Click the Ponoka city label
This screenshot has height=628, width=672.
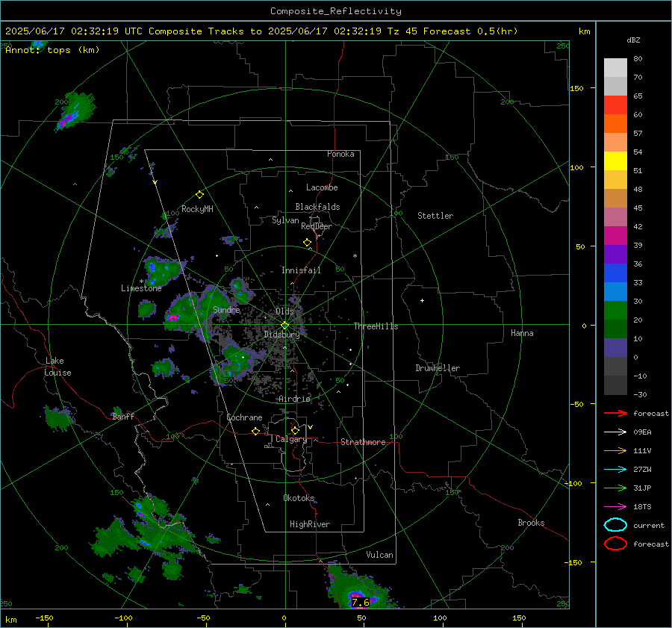[340, 154]
